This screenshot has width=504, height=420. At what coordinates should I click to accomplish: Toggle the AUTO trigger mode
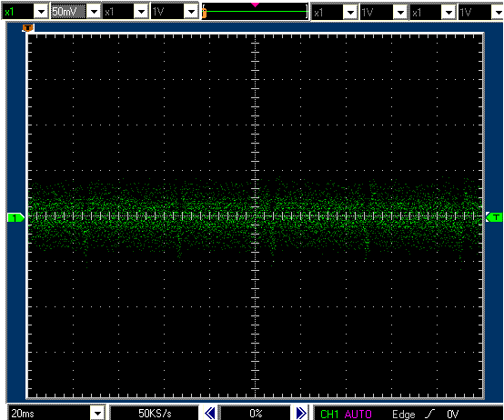point(358,414)
